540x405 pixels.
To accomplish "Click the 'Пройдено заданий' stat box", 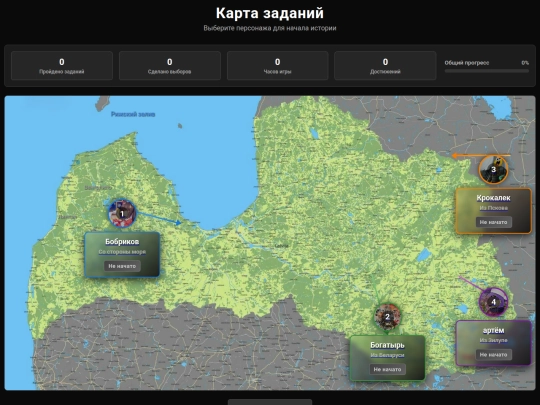I will (x=62, y=65).
